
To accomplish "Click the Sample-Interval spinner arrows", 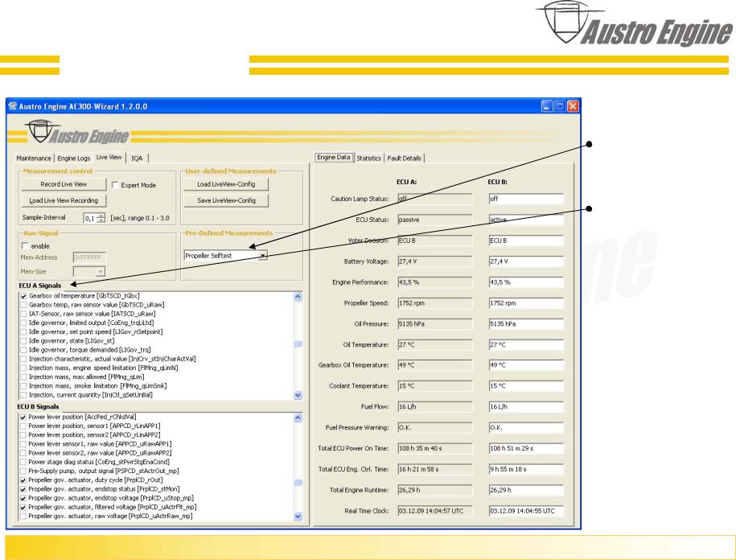I will click(x=101, y=218).
